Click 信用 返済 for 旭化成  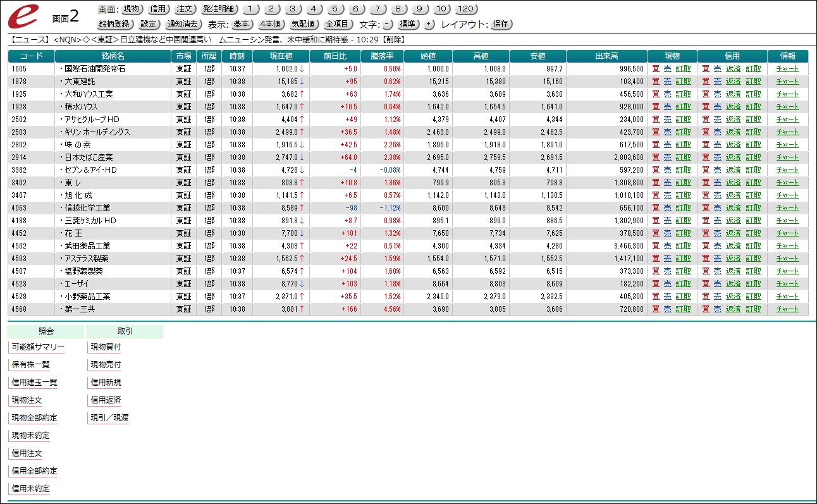coord(733,195)
